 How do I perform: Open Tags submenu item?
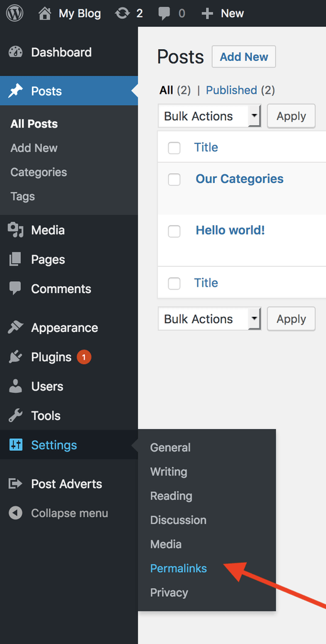click(23, 196)
